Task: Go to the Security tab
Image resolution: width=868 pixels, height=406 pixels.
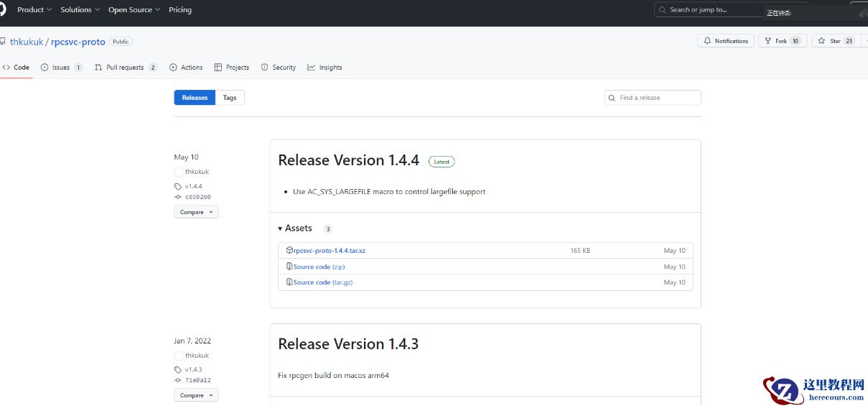Action: [279, 68]
